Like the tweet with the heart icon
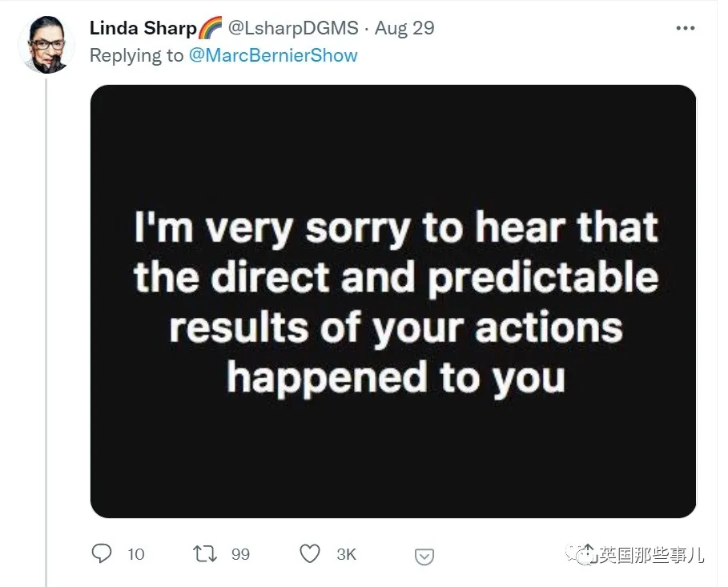The height and width of the screenshot is (587, 728). pyautogui.click(x=310, y=553)
